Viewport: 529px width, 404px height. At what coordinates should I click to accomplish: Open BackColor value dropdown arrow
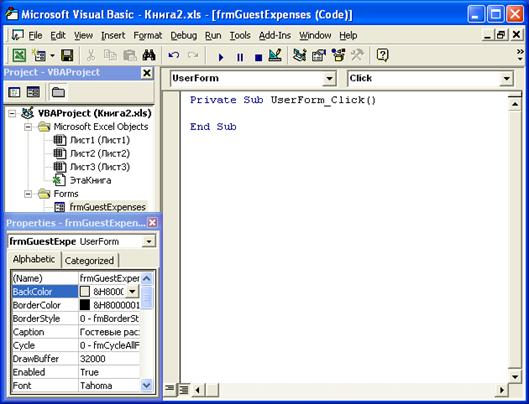click(x=132, y=291)
